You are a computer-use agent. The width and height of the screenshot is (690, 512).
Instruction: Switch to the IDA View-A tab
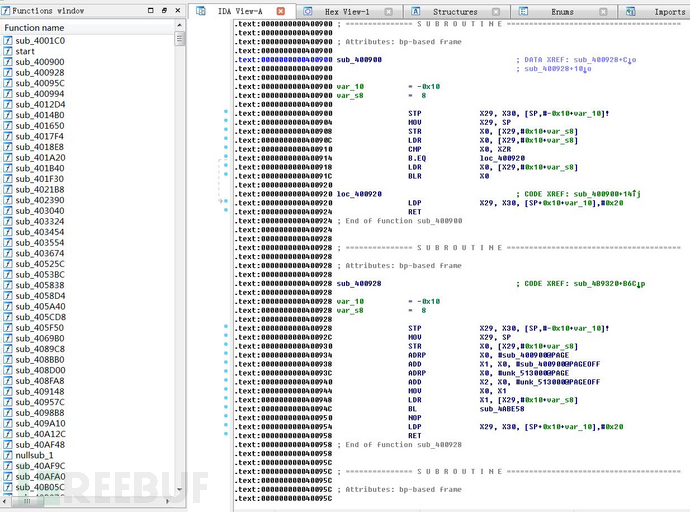coord(240,11)
